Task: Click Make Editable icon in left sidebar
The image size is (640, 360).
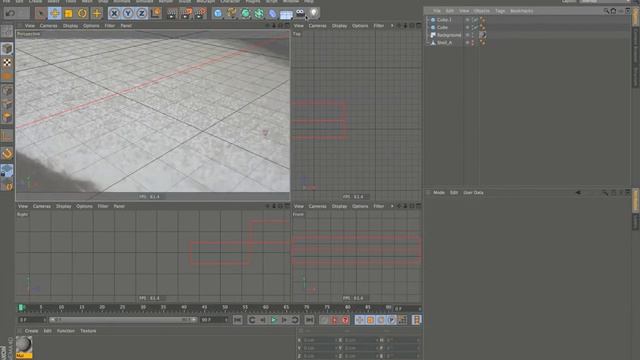Action: point(7,31)
